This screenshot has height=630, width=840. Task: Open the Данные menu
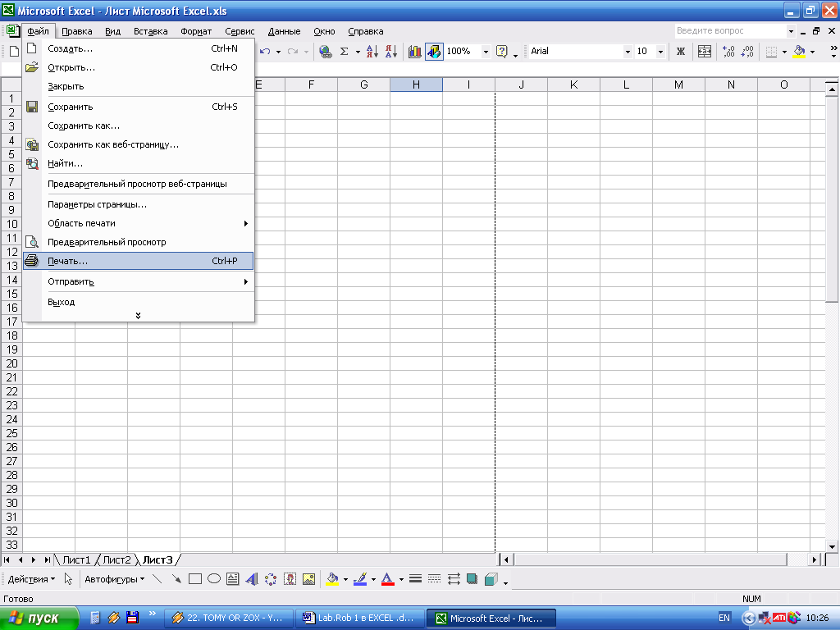[x=284, y=32]
